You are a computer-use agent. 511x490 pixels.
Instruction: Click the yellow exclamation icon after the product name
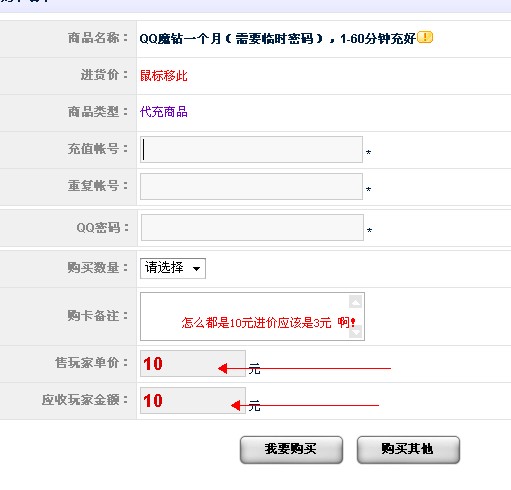tap(425, 37)
